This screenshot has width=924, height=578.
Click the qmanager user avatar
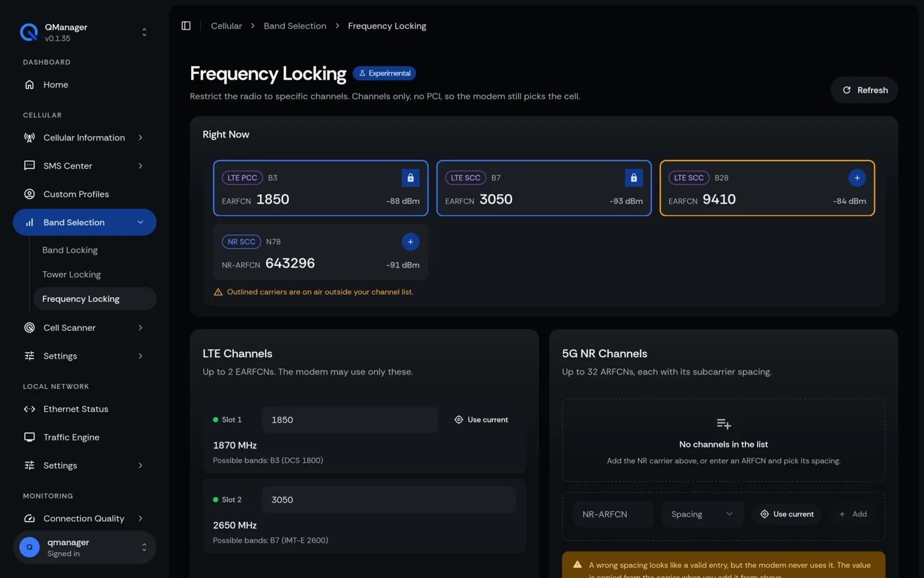(29, 547)
